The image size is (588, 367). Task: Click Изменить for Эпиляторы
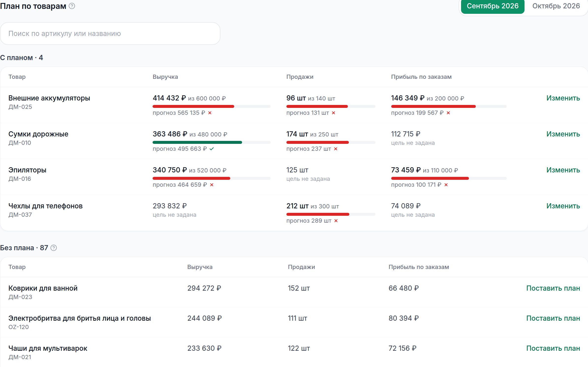(x=563, y=170)
